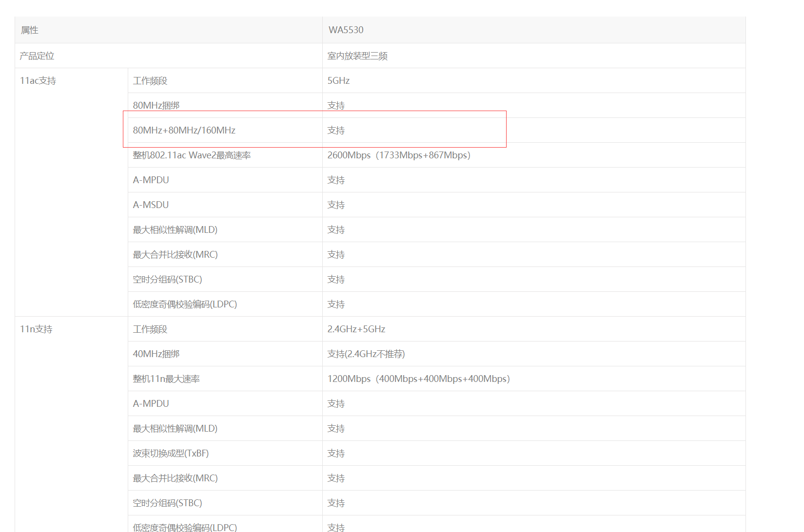Select the value "室内放装型三频"
Image resolution: width=804 pixels, height=532 pixels.
(357, 56)
